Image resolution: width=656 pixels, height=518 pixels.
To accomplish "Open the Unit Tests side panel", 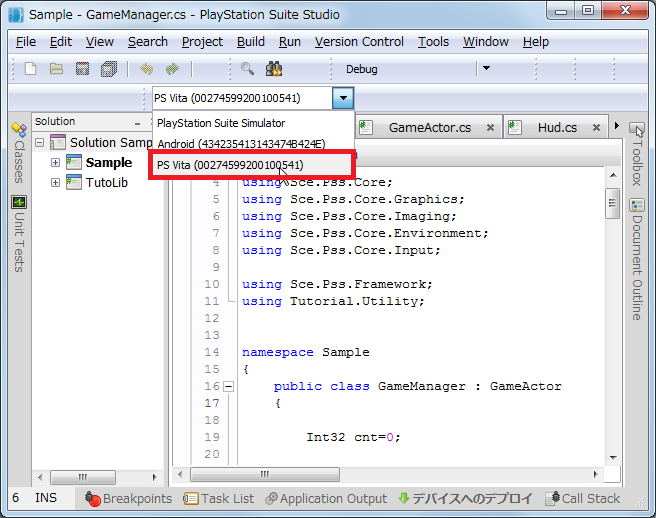I will [18, 234].
